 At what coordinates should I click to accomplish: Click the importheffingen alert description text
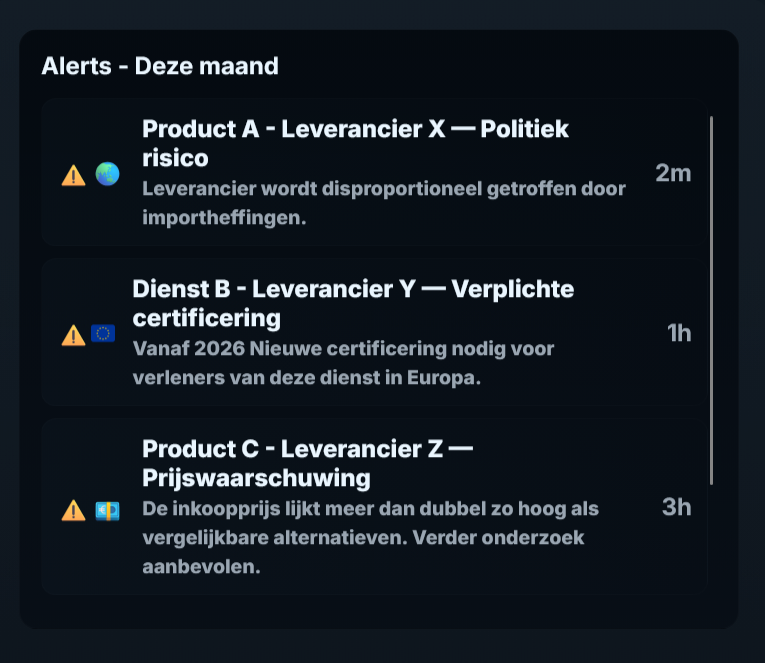tap(383, 203)
